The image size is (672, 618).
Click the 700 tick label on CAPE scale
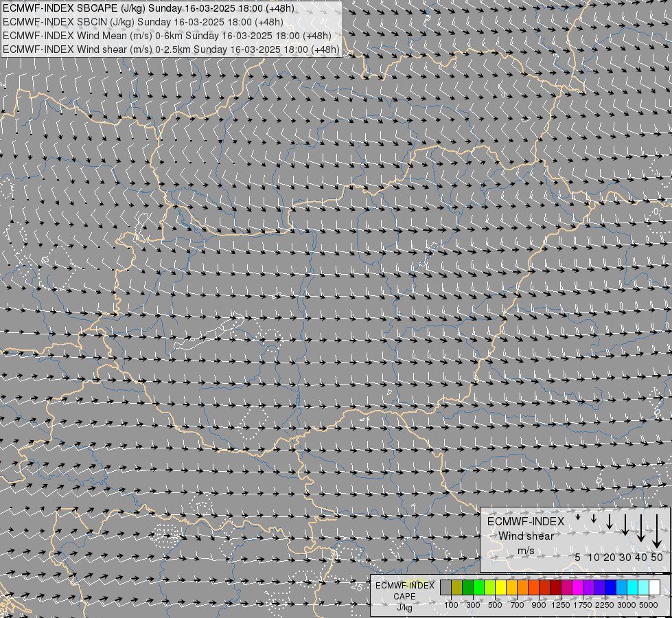pos(518,605)
